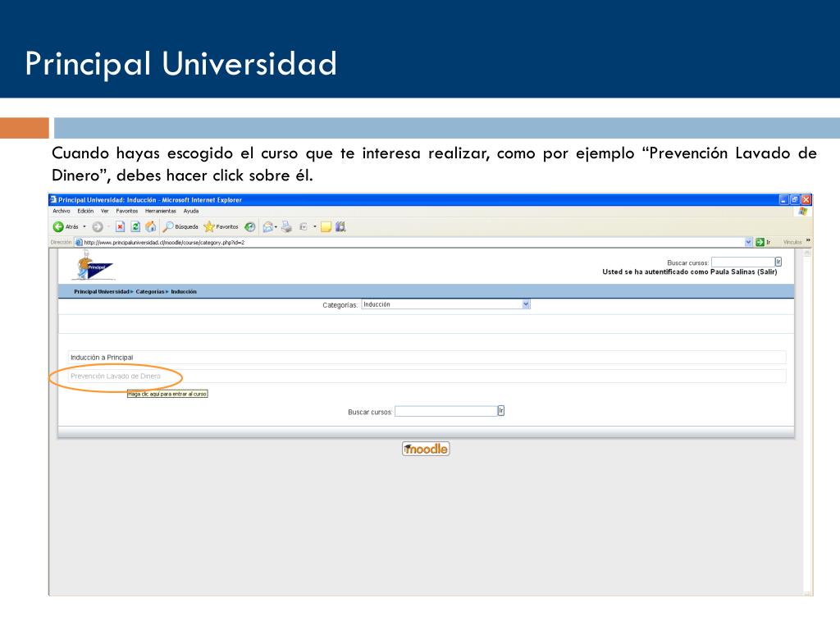
Task: Click the Inducción breadcrumb text
Action: click(x=184, y=291)
